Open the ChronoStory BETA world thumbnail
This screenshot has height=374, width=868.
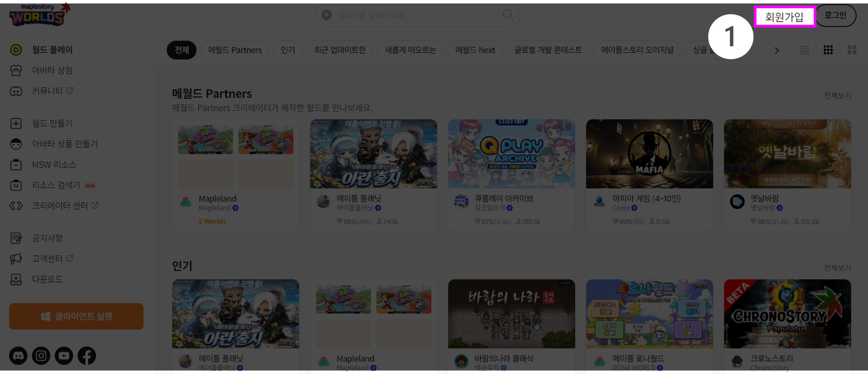788,314
